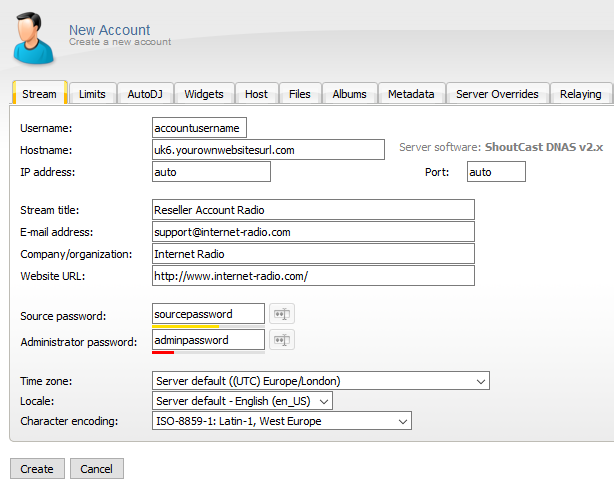Open the Character encoding dropdown
Image resolution: width=614 pixels, height=496 pixels.
[x=281, y=421]
